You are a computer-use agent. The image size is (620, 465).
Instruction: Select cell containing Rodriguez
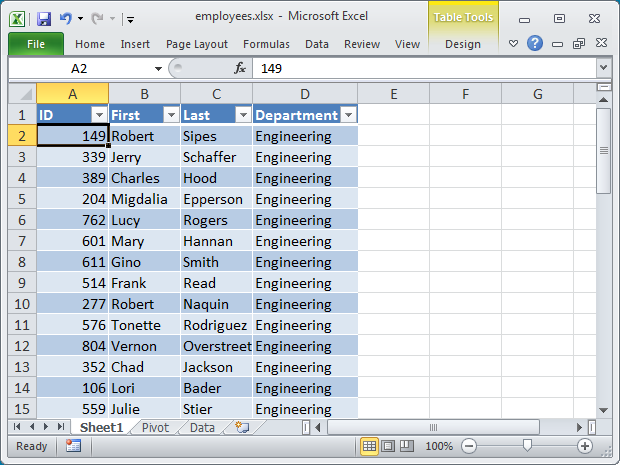tap(216, 325)
